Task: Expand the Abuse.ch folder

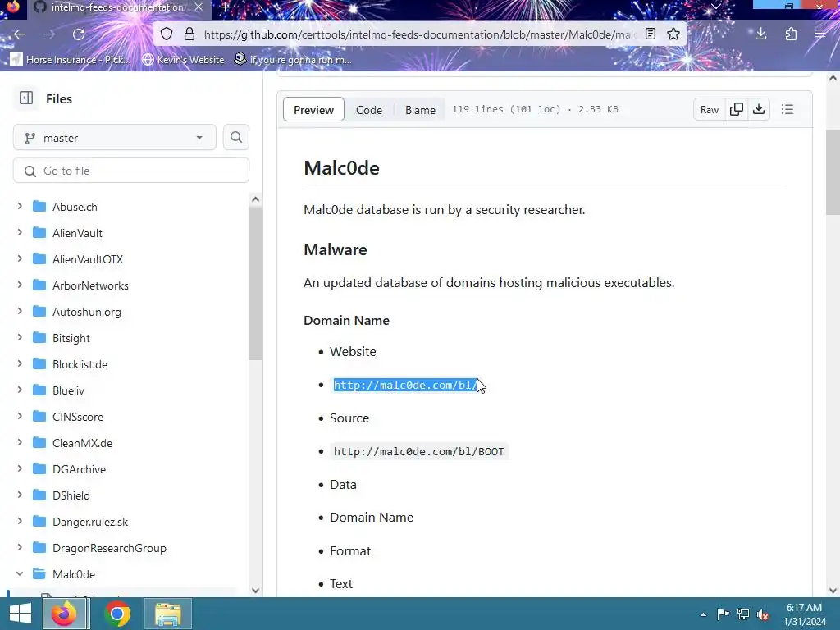Action: (x=20, y=206)
